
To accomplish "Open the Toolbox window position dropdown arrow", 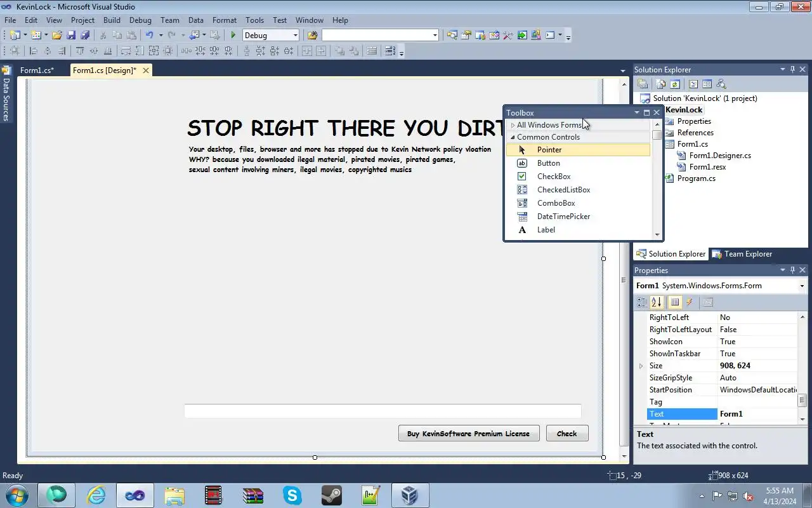I will pyautogui.click(x=636, y=113).
